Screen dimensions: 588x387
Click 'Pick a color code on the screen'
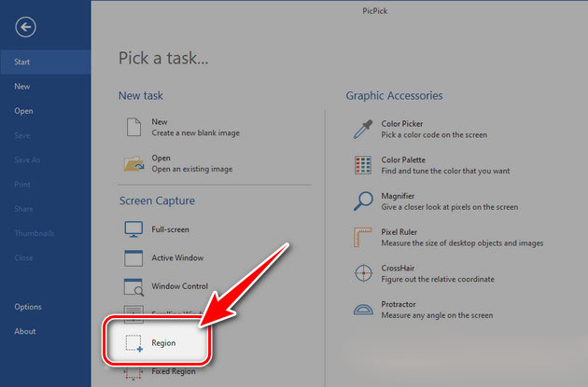(434, 135)
